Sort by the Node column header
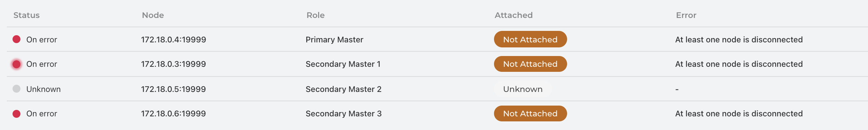This screenshot has height=130, width=868. (x=153, y=15)
